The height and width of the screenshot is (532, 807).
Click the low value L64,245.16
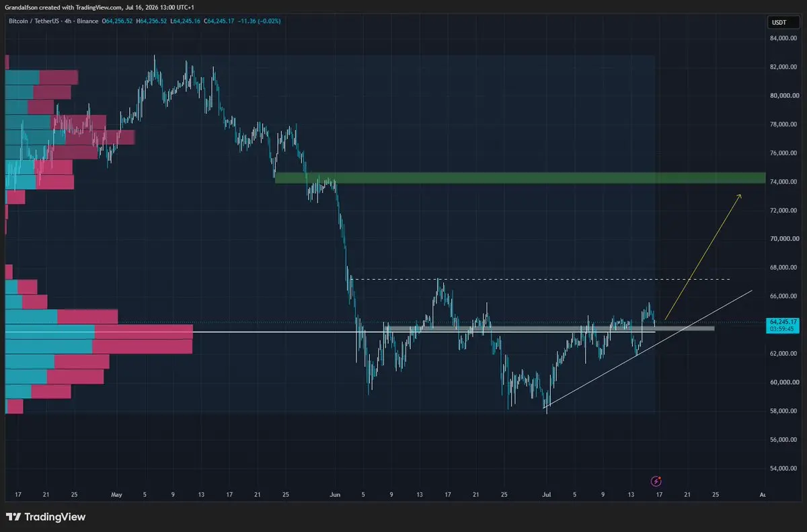(x=187, y=22)
